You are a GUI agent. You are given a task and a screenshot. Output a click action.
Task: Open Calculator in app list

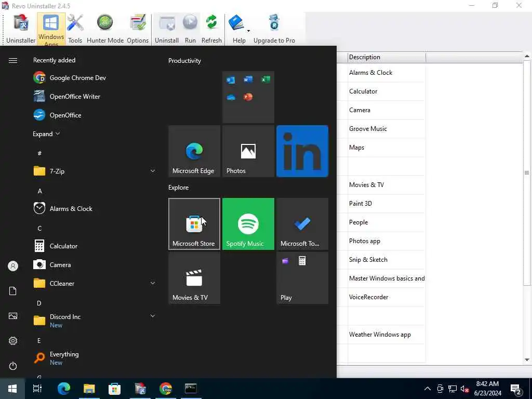click(95, 246)
